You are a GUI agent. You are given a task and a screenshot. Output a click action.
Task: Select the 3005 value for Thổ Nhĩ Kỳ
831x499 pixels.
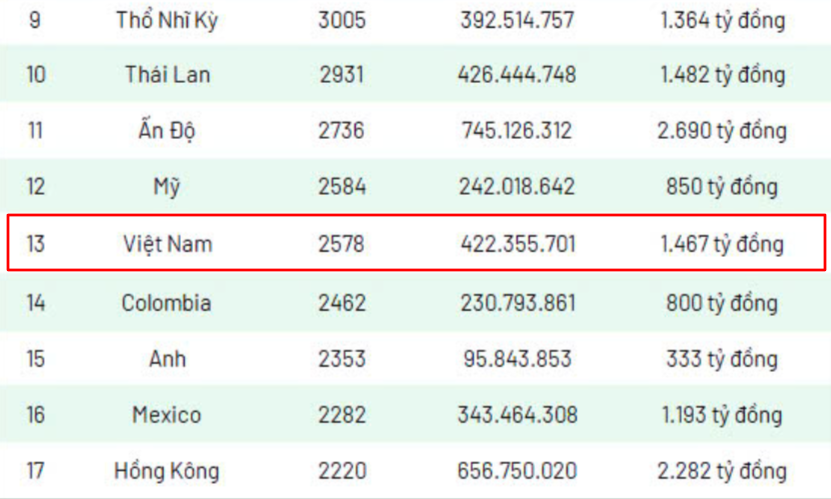pyautogui.click(x=342, y=21)
